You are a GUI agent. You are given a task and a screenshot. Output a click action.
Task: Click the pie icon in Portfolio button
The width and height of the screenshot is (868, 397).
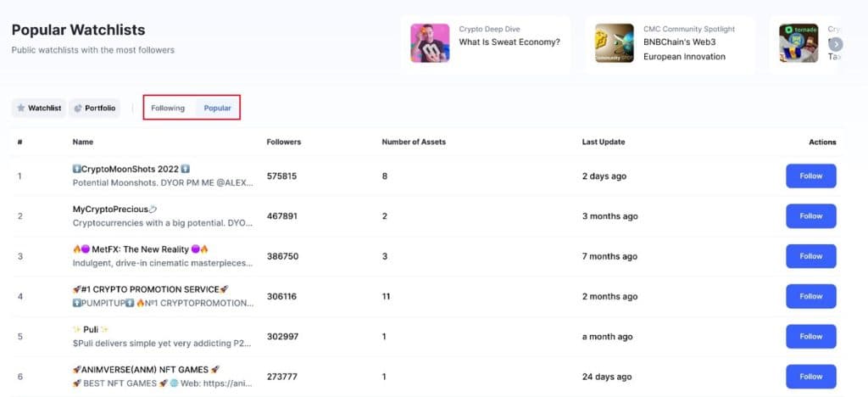click(x=78, y=108)
